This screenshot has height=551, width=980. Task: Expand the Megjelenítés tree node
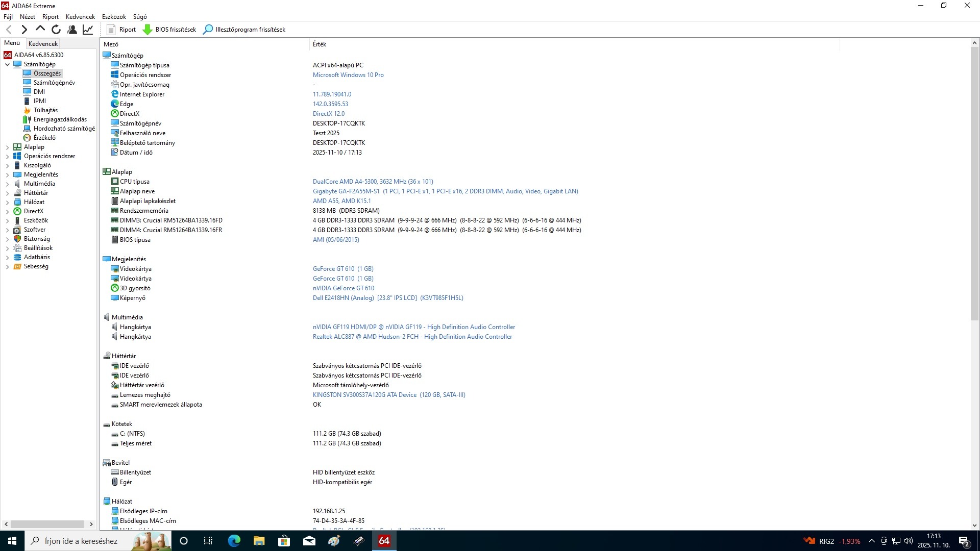[7, 175]
